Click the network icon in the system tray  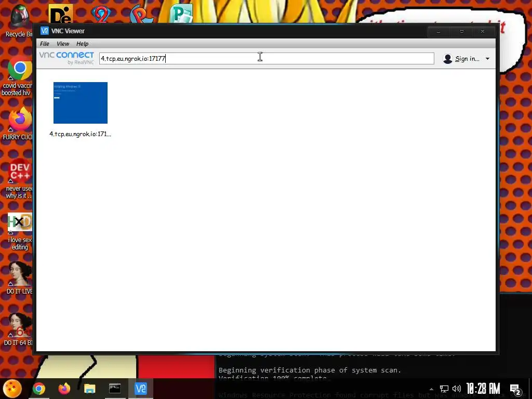(x=444, y=389)
